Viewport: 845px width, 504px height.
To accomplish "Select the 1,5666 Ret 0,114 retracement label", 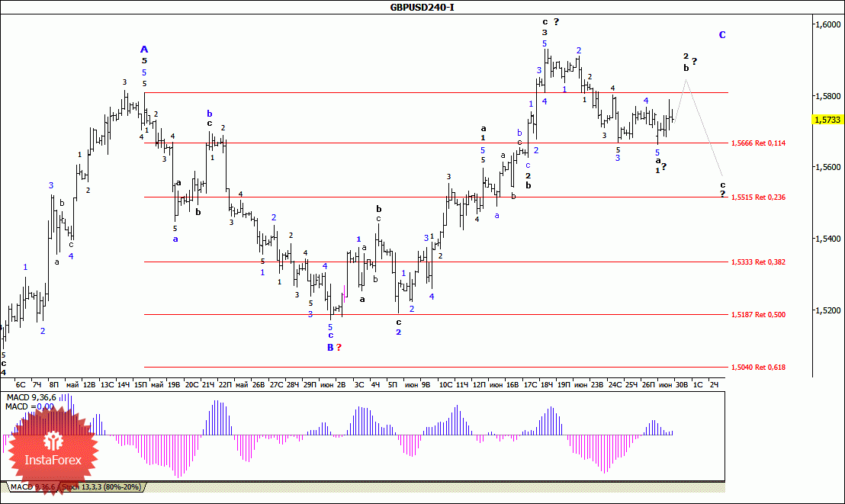I will coord(758,143).
